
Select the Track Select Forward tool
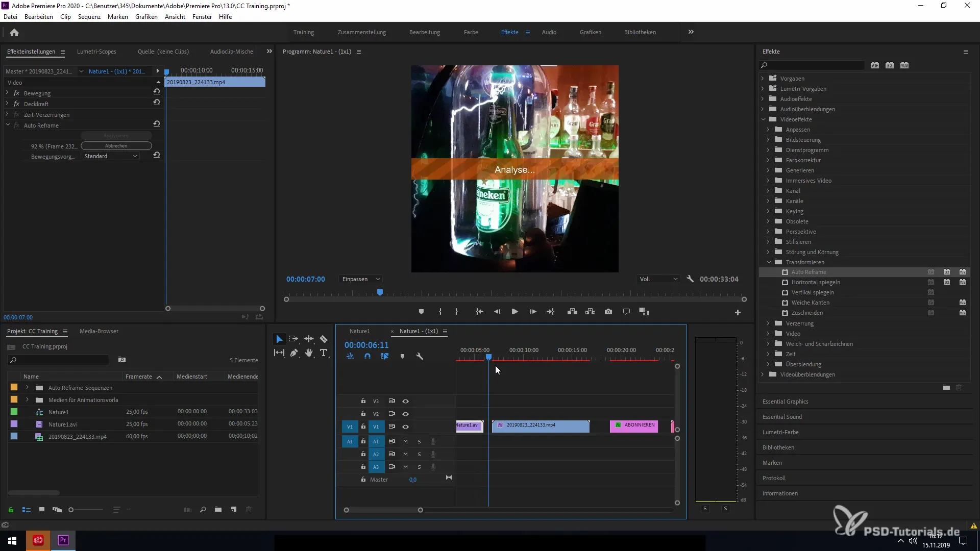tap(293, 339)
